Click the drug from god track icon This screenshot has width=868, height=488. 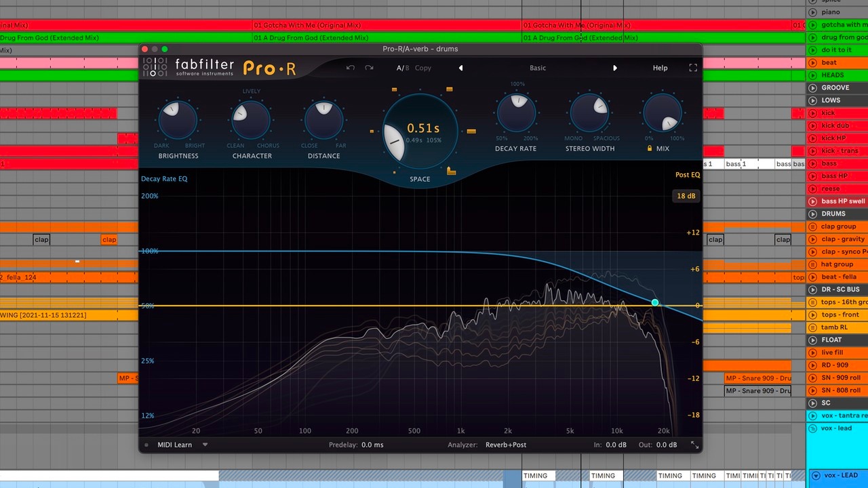point(812,37)
